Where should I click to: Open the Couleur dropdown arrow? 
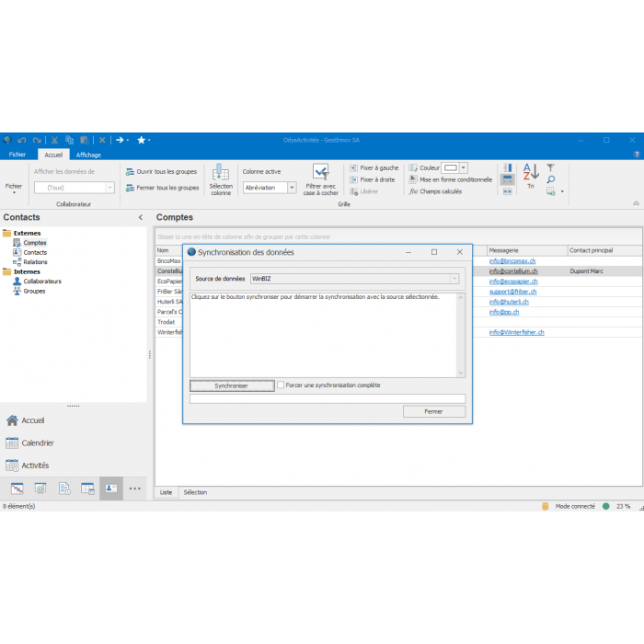point(464,167)
